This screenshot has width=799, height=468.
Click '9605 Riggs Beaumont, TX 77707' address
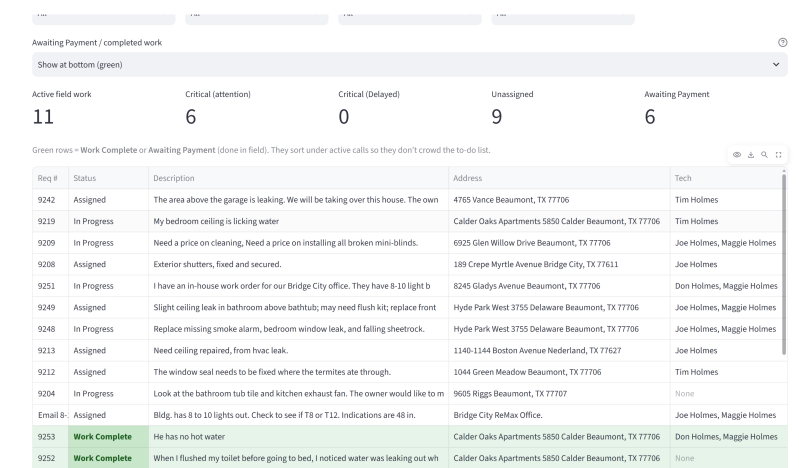tap(560, 394)
